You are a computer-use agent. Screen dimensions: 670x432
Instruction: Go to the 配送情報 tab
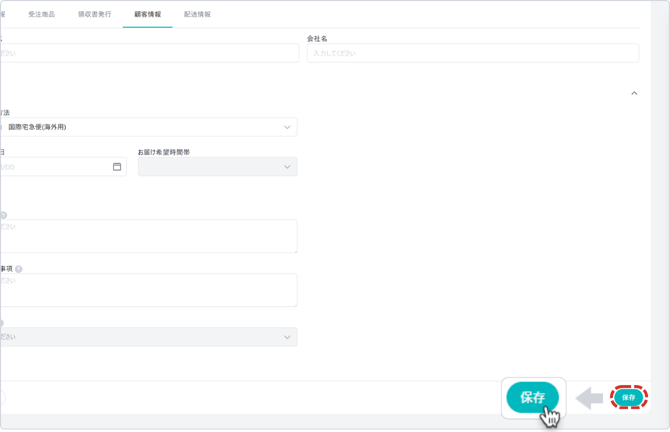tap(197, 14)
